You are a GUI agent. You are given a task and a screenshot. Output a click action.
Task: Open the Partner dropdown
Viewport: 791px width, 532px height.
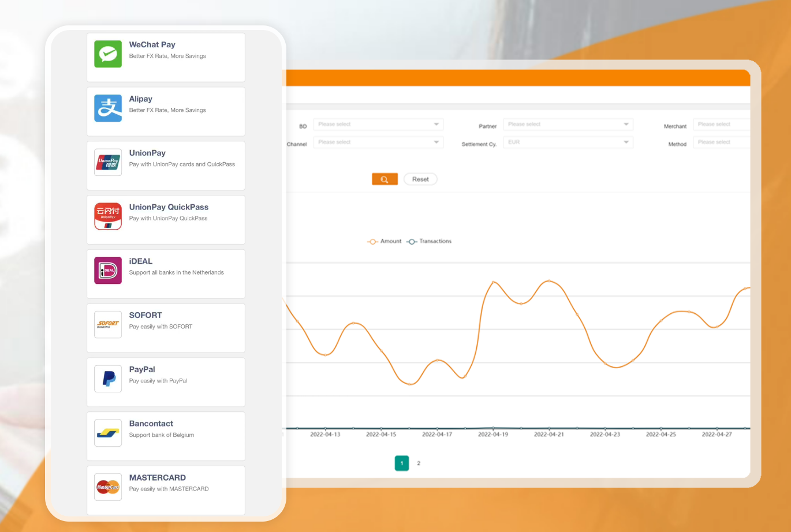[x=568, y=125]
